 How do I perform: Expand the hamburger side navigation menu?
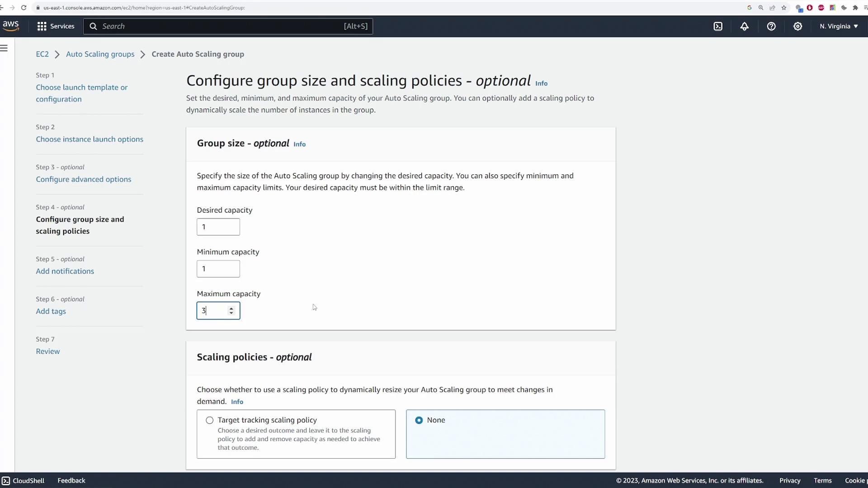[4, 48]
